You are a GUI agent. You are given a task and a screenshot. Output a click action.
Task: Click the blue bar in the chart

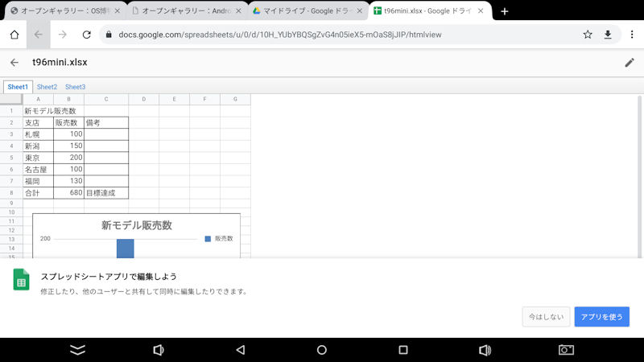[126, 249]
